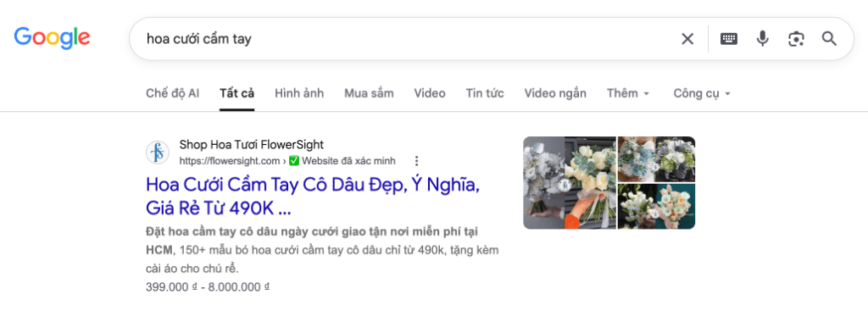Switch to the Chế độ AI tab
This screenshot has width=868, height=311.
tap(172, 93)
